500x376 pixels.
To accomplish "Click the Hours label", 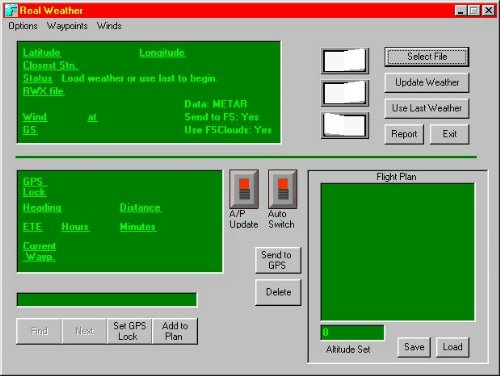I will pyautogui.click(x=75, y=227).
